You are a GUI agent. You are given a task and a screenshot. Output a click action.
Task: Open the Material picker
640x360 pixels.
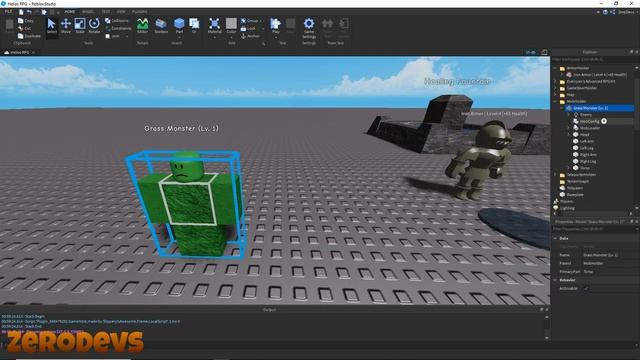pos(214,25)
